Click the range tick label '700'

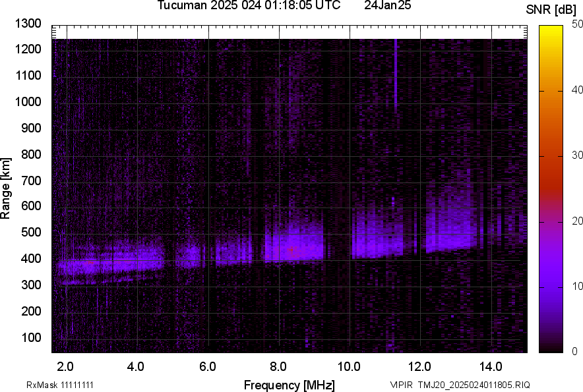31,181
